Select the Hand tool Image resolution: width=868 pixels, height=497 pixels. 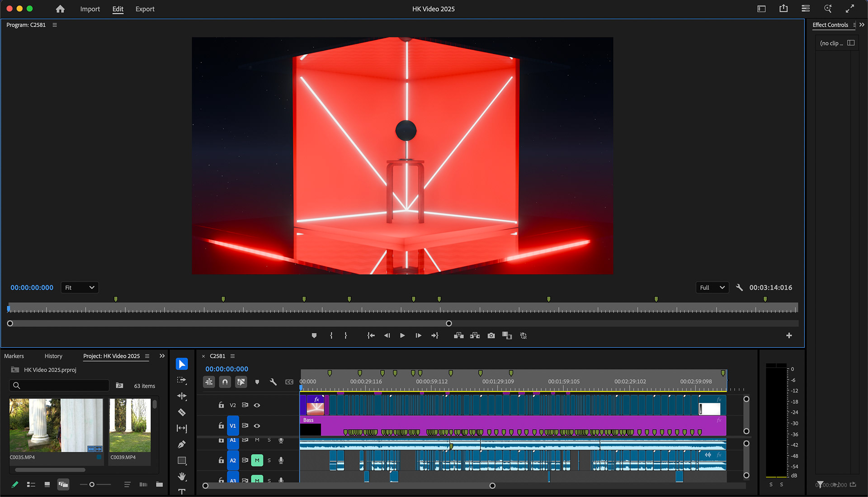[x=182, y=477]
